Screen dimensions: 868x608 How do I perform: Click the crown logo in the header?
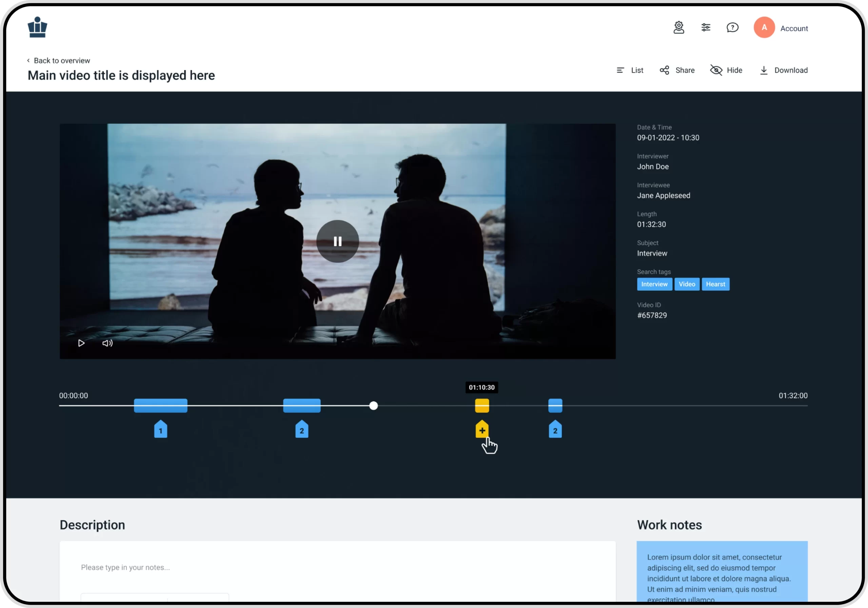coord(37,27)
